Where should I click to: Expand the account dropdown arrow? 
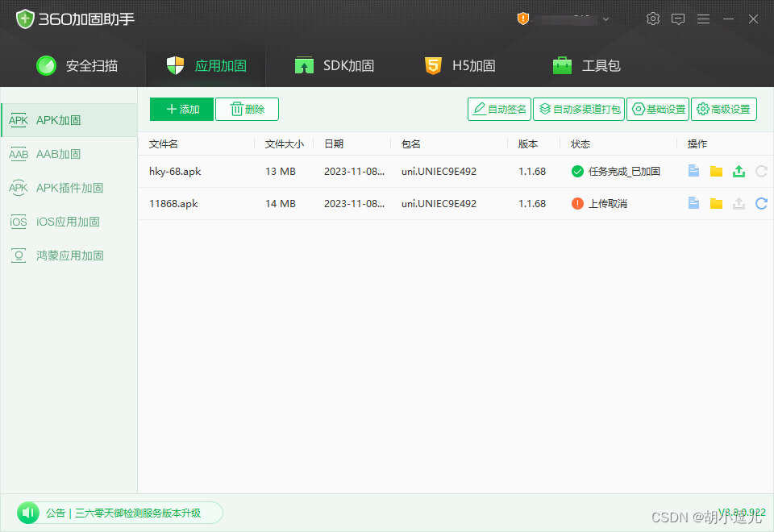(605, 19)
